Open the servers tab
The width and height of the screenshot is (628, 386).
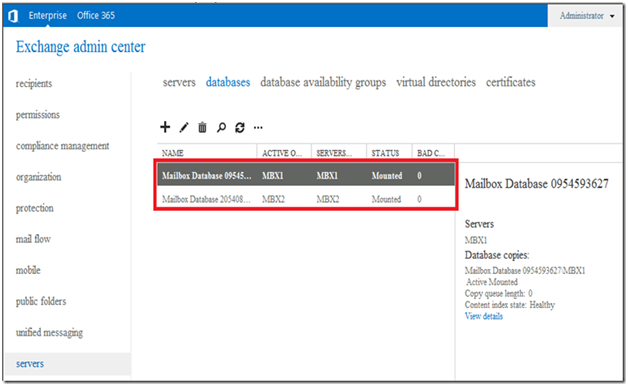click(179, 82)
